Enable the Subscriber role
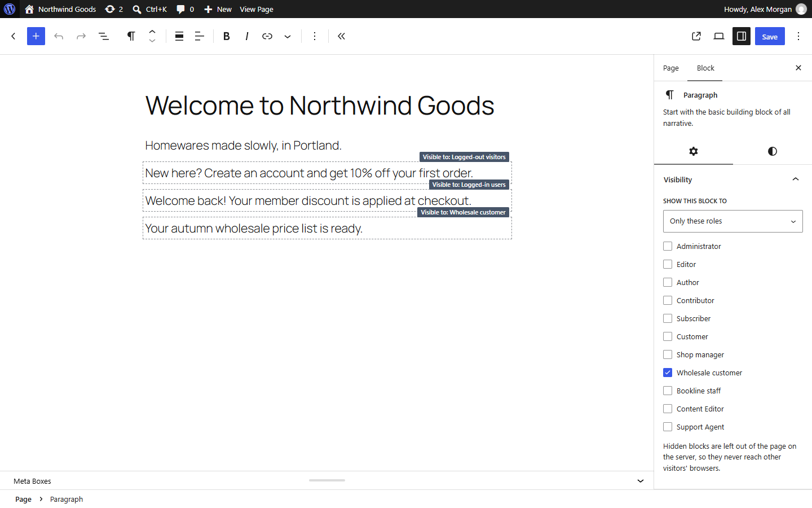The image size is (812, 508). pos(668,318)
